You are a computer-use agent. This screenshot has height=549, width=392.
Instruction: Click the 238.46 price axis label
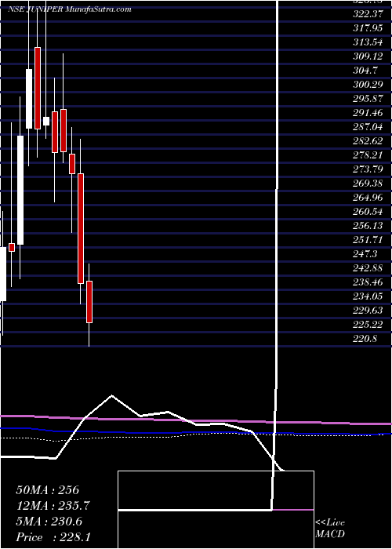pos(368,282)
